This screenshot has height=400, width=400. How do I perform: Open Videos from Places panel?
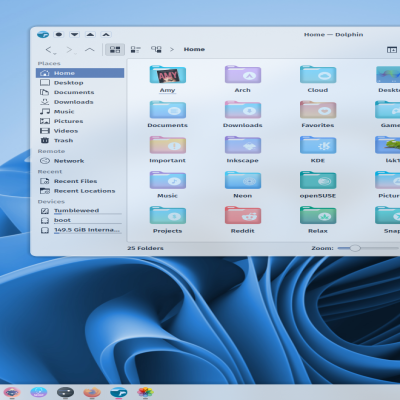(80, 131)
